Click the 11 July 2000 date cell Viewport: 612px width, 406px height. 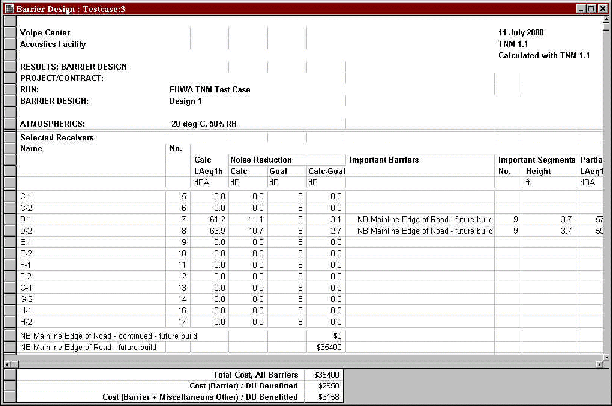click(x=521, y=32)
